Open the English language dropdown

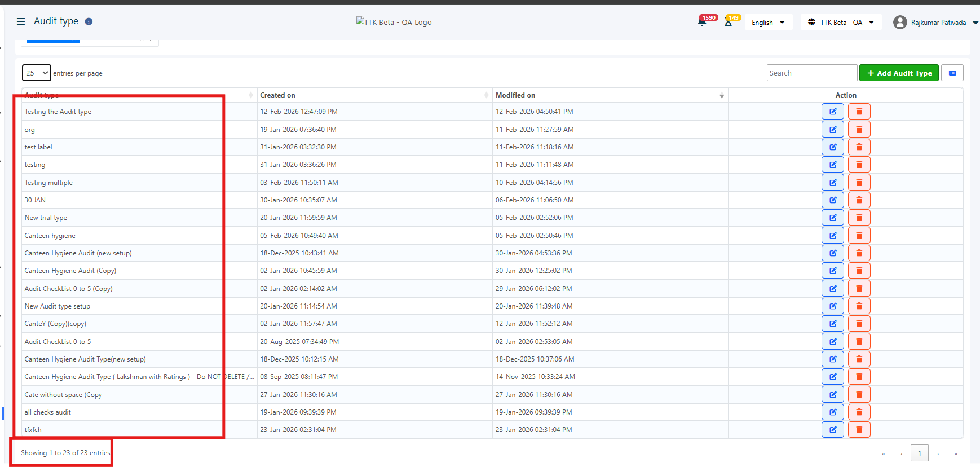point(768,23)
